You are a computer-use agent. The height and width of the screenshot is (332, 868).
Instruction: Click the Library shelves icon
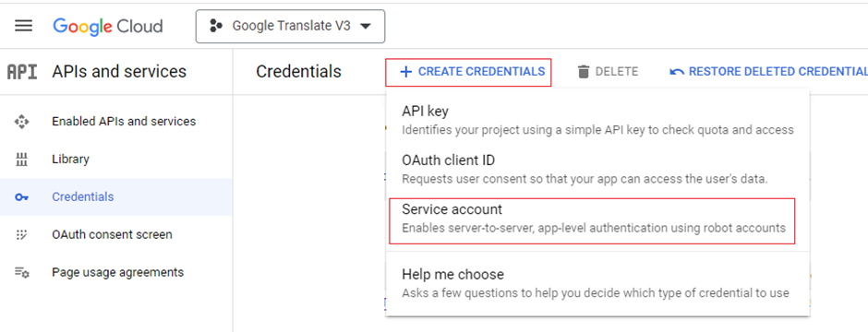tap(21, 160)
